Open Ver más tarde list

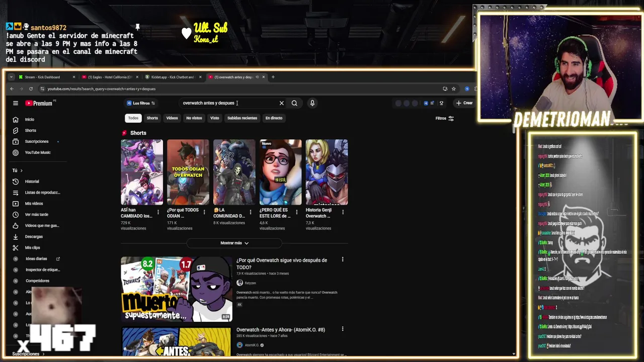click(38, 215)
